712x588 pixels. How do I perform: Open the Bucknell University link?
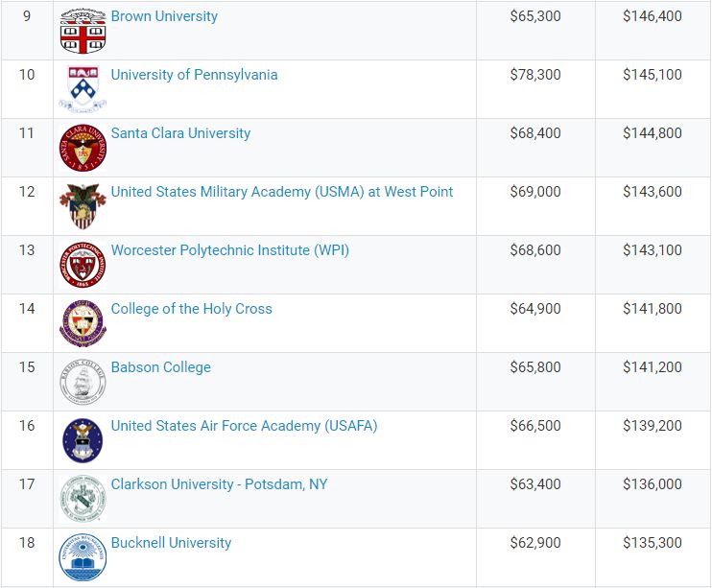tap(171, 544)
